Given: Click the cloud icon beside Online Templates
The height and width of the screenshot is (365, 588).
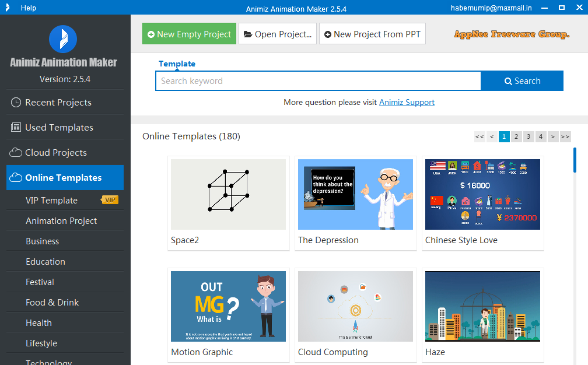Looking at the screenshot, I should tap(16, 178).
